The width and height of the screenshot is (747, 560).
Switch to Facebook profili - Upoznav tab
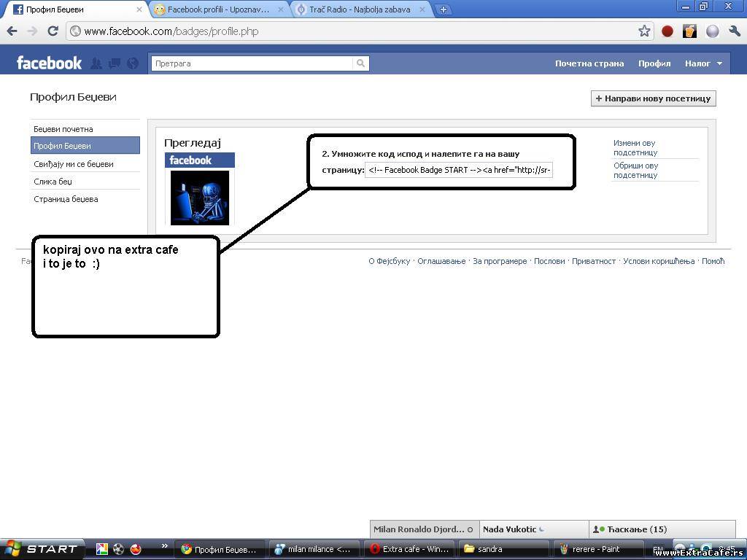[x=218, y=9]
